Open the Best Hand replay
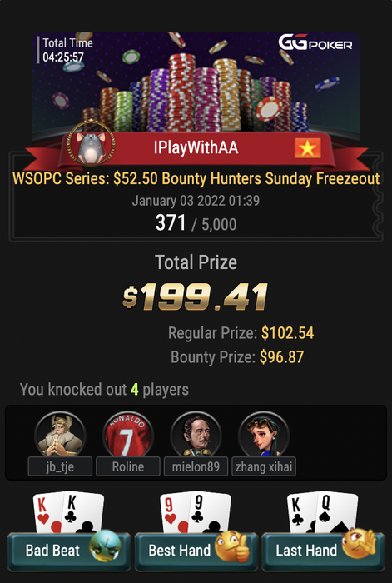Screen dimensions: 392x583 point(196,551)
